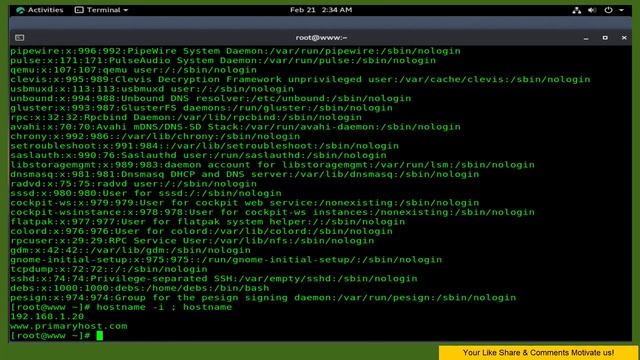Image resolution: width=640 pixels, height=360 pixels.
Task: Click the qemu user line
Action: pyautogui.click(x=133, y=70)
